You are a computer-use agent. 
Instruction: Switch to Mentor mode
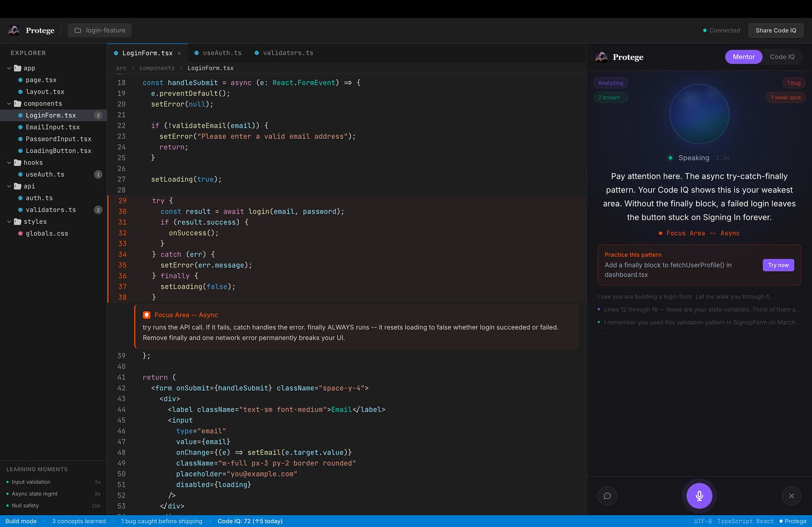click(743, 56)
